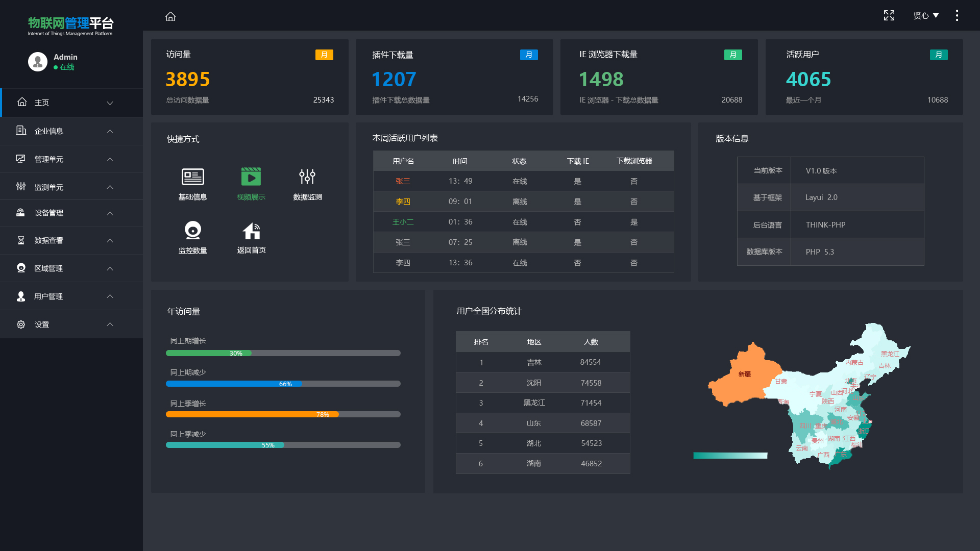The height and width of the screenshot is (551, 980).
Task: Click the 同上季增长 78% progress bar
Action: point(283,414)
